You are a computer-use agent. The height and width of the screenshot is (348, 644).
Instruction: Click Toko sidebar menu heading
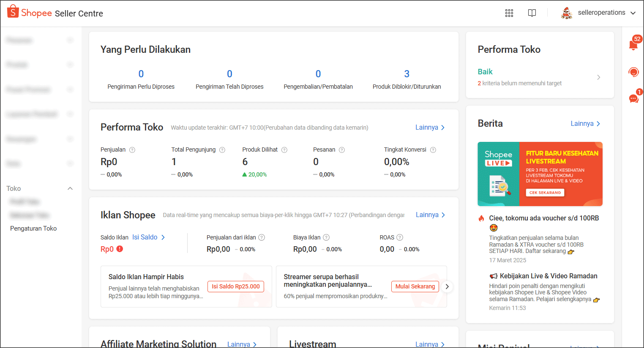point(14,188)
